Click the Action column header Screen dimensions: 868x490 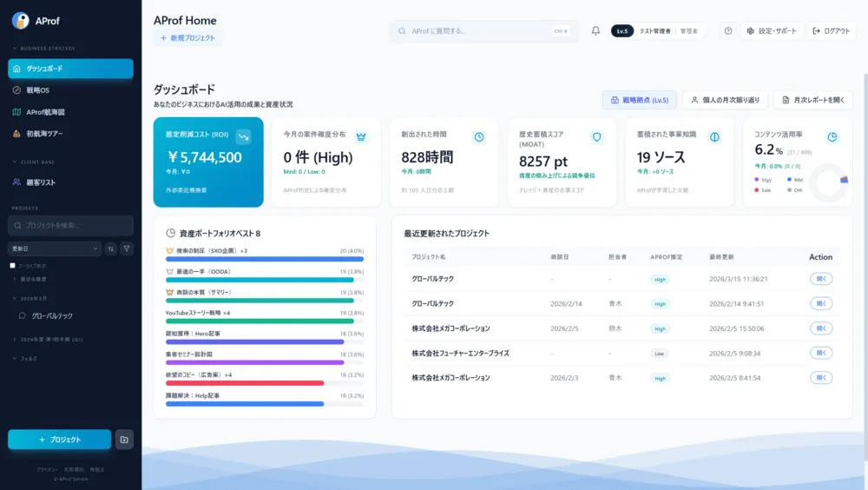pyautogui.click(x=820, y=257)
